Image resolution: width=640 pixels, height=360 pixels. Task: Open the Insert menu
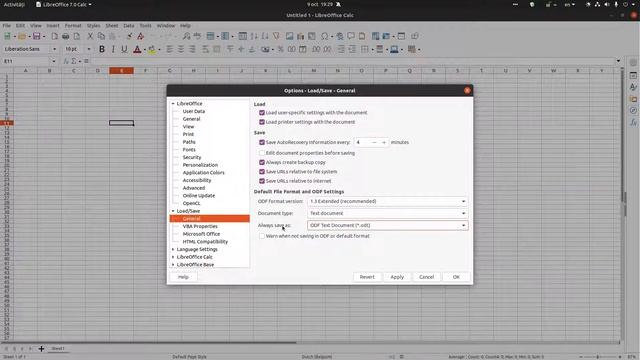[x=53, y=26]
